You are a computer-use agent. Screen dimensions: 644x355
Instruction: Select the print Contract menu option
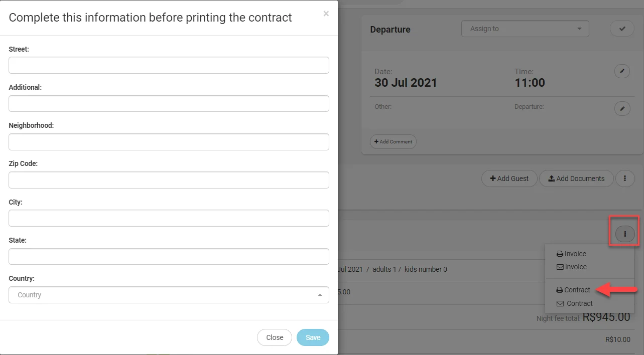pyautogui.click(x=573, y=290)
